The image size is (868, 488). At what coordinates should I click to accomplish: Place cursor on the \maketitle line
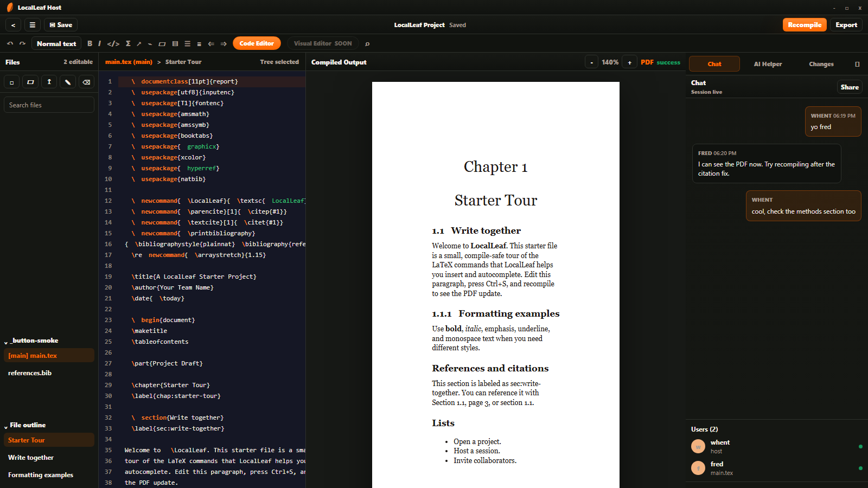(x=149, y=331)
